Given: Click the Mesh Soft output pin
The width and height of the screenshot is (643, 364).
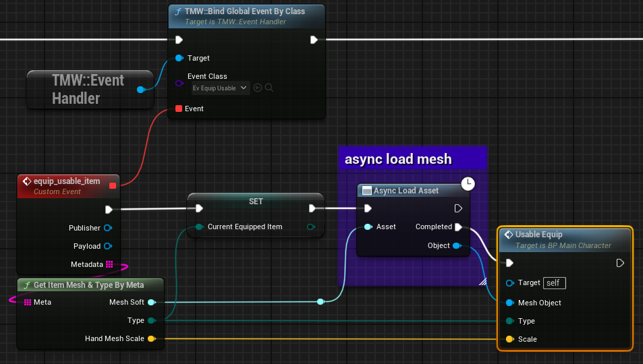Looking at the screenshot, I should click(151, 302).
